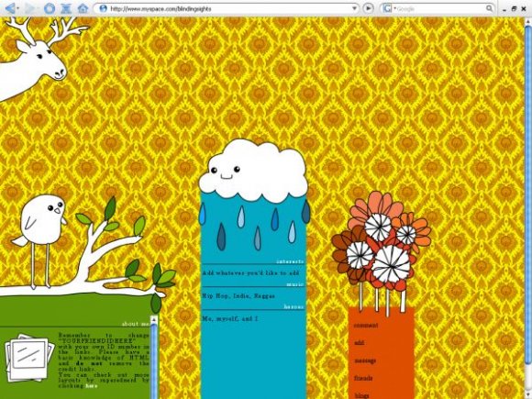Screen dimensions: 532x399
Task: Open the 'blogs' link in orange vase
Action: (x=361, y=395)
